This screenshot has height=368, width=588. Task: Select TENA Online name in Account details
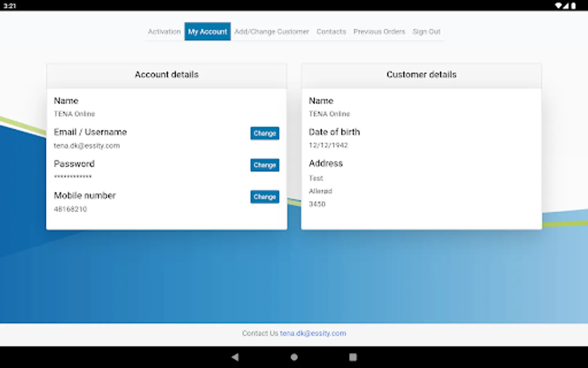(x=74, y=114)
